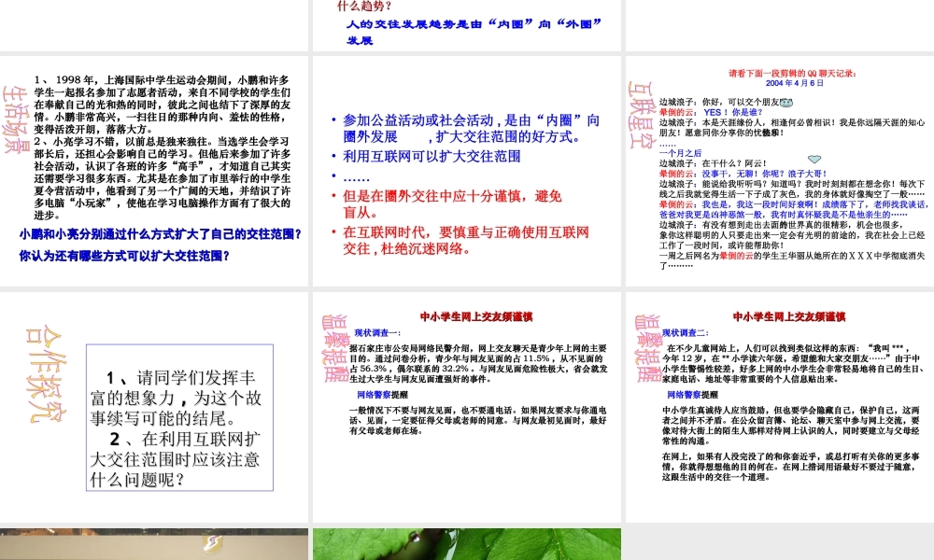934x560 pixels.
Task: Click the paragraph starting 1、1998年，上海国际中学生运动会
Action: click(162, 105)
